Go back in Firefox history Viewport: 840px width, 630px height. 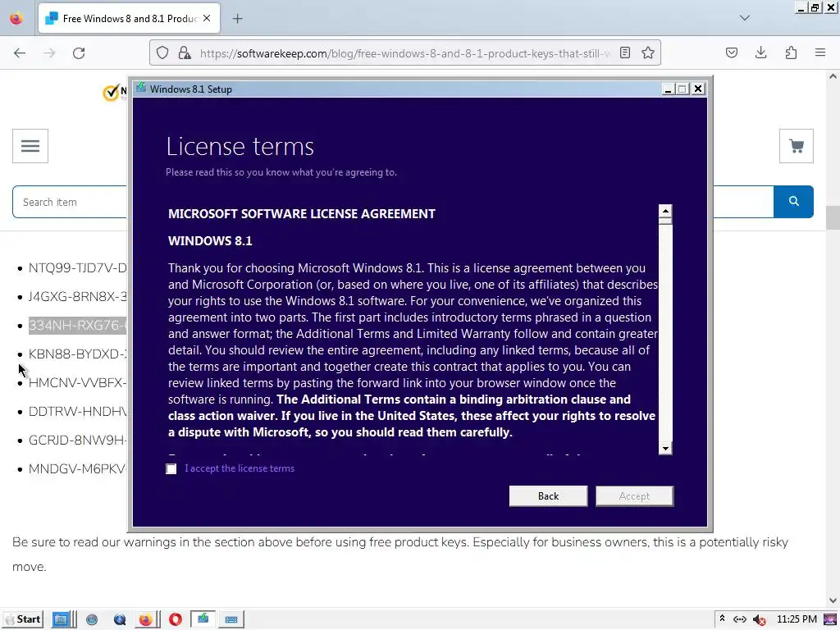(x=20, y=53)
